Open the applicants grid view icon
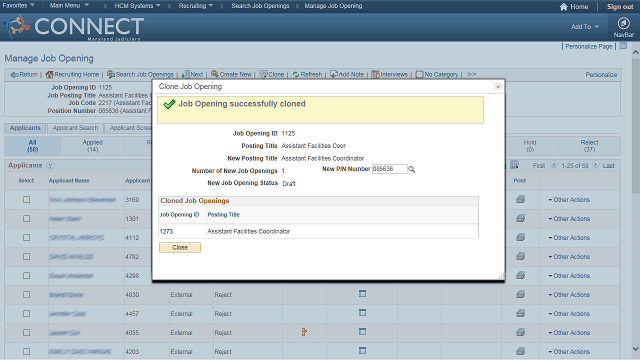Image resolution: width=640 pixels, height=360 pixels. point(514,165)
